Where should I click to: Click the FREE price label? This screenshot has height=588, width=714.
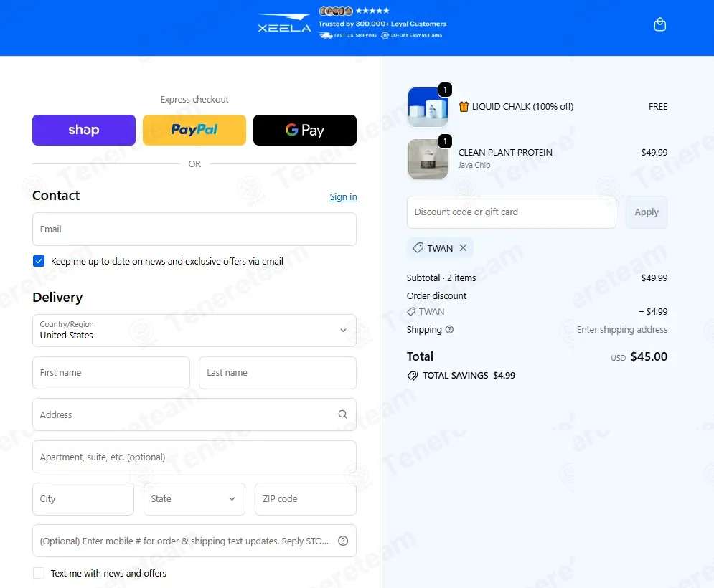tap(658, 107)
